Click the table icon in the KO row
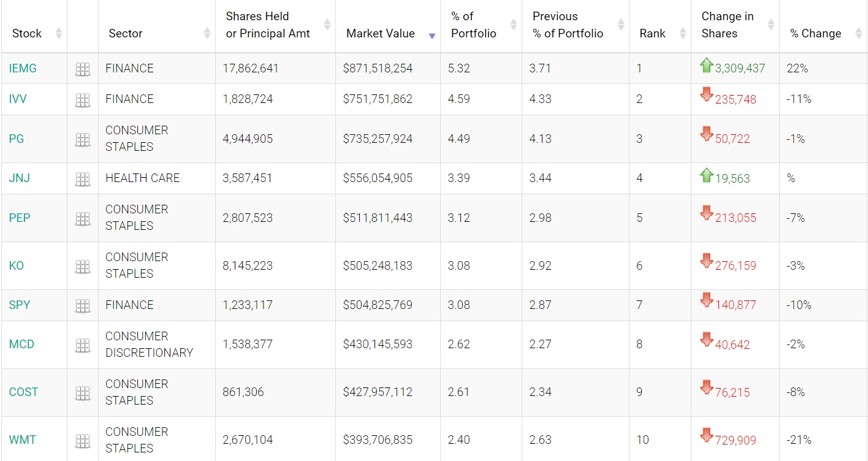 coord(83,267)
